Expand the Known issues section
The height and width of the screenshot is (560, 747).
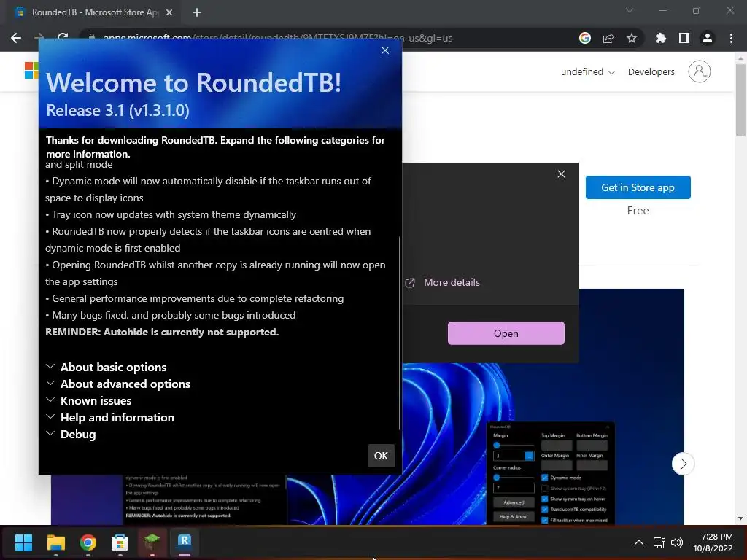click(x=88, y=400)
